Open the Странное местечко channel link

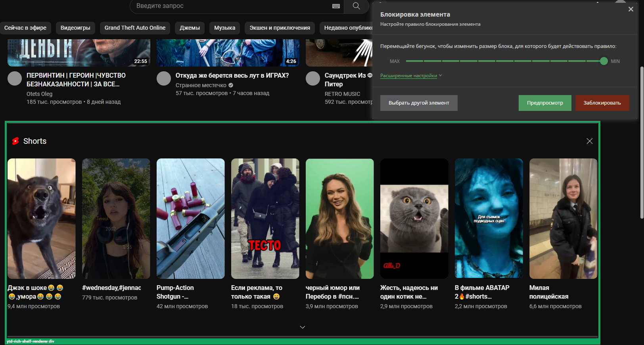pos(201,85)
